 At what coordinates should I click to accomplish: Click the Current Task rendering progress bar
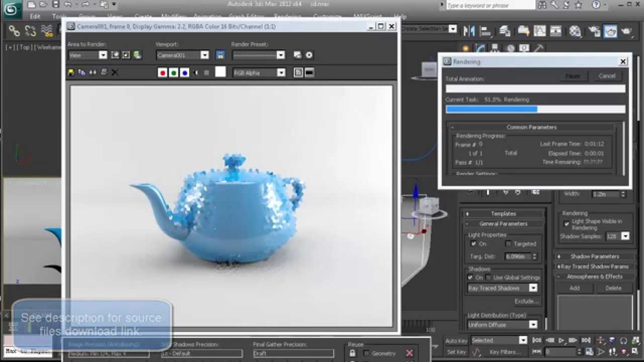point(535,109)
